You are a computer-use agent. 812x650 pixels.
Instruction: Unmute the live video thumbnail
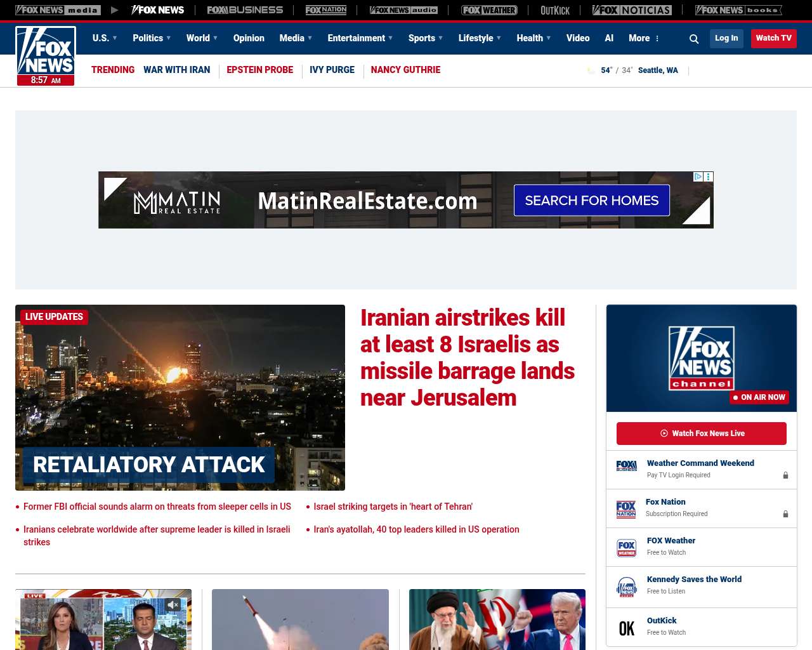[x=173, y=605]
